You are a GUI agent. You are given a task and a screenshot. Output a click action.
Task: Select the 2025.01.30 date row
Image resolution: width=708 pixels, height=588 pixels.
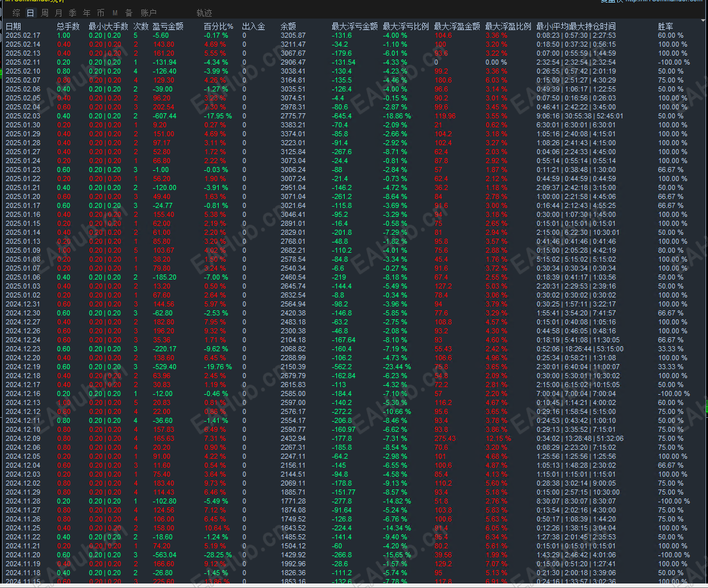[22, 125]
